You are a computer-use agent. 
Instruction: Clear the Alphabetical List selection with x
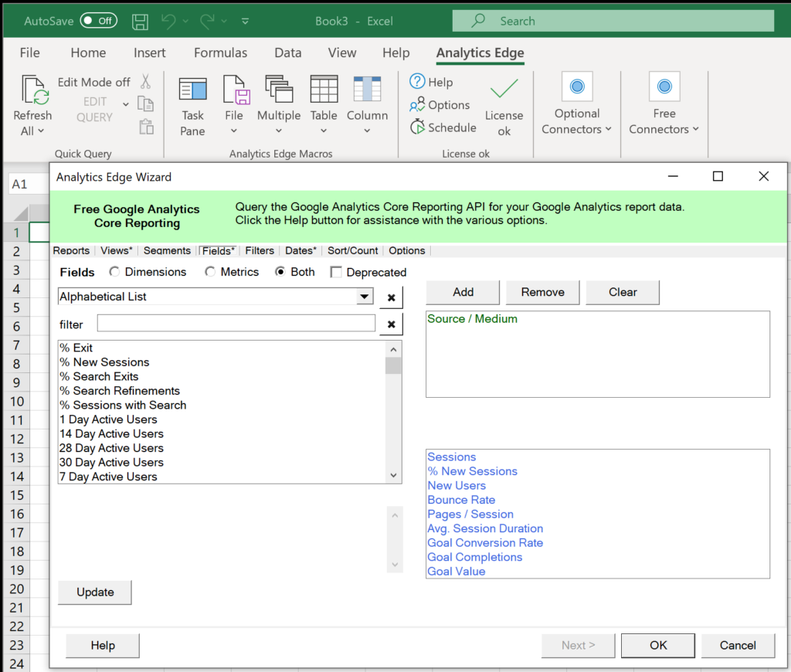(x=391, y=297)
